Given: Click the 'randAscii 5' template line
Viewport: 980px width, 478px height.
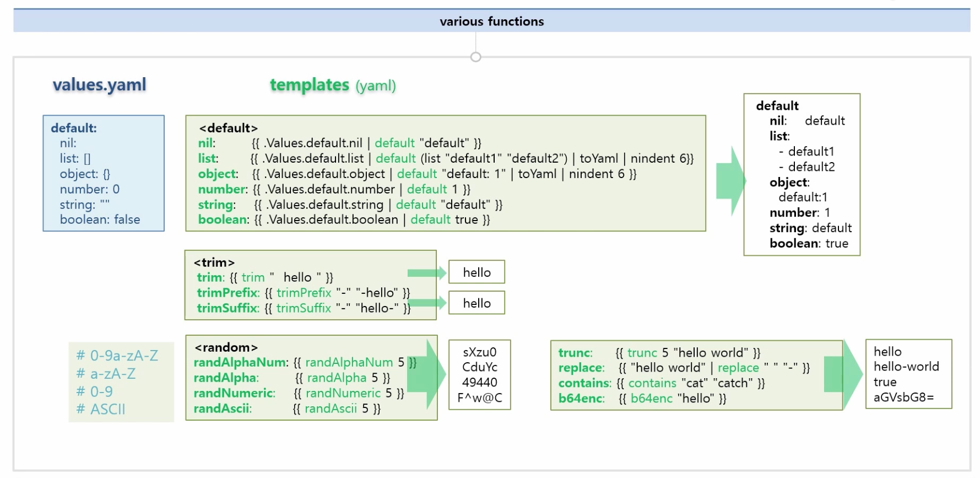Looking at the screenshot, I should pos(287,409).
